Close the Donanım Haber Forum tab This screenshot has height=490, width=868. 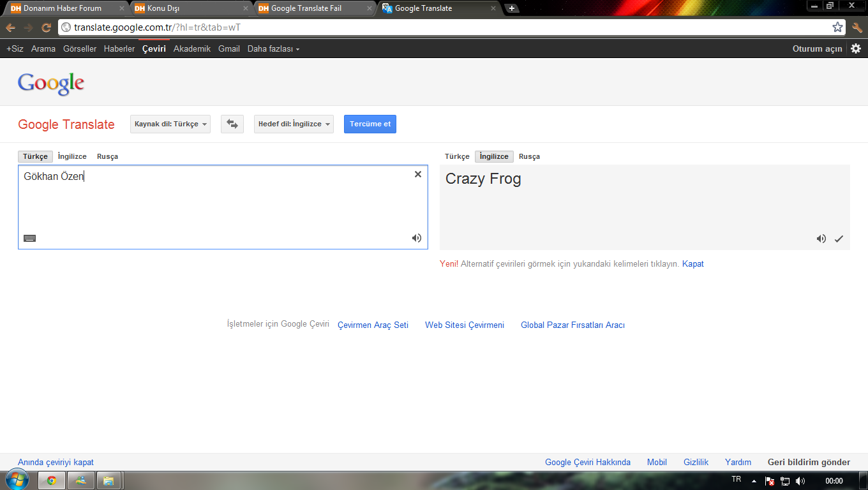pos(122,8)
